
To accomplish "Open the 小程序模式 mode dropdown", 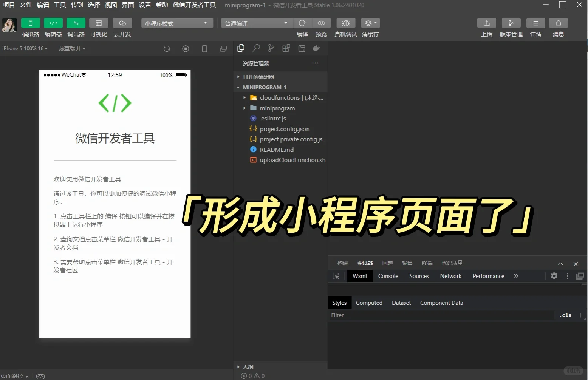I will pyautogui.click(x=177, y=23).
